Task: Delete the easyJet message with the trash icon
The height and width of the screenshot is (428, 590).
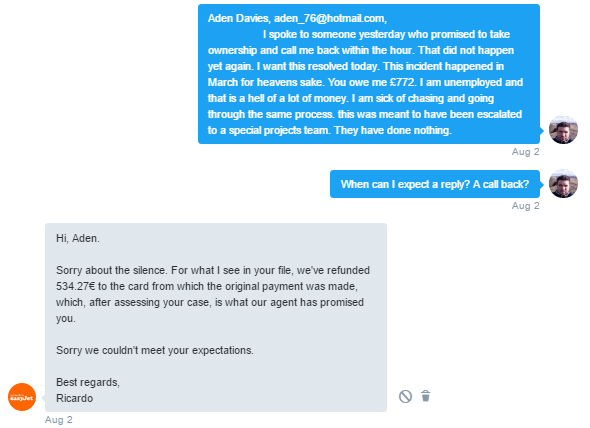Action: 426,396
